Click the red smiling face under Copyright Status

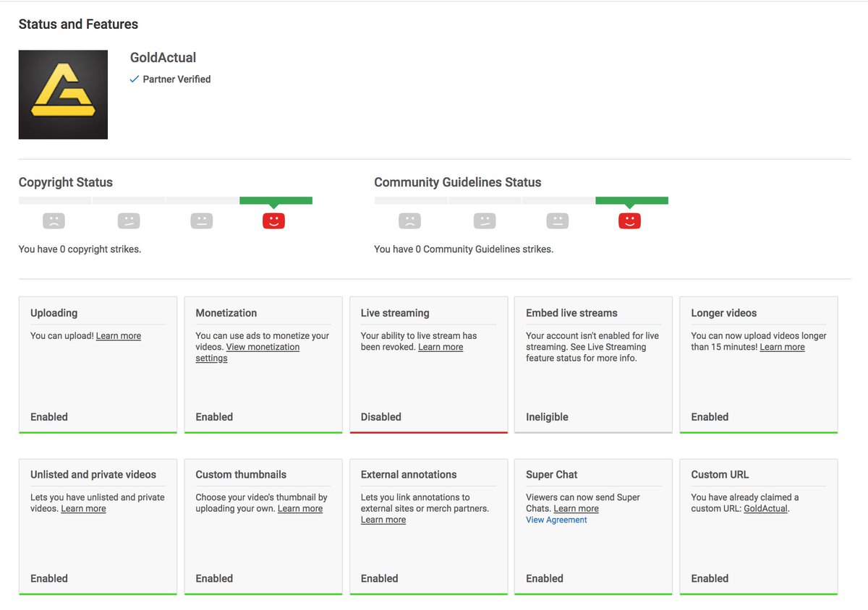pyautogui.click(x=273, y=221)
